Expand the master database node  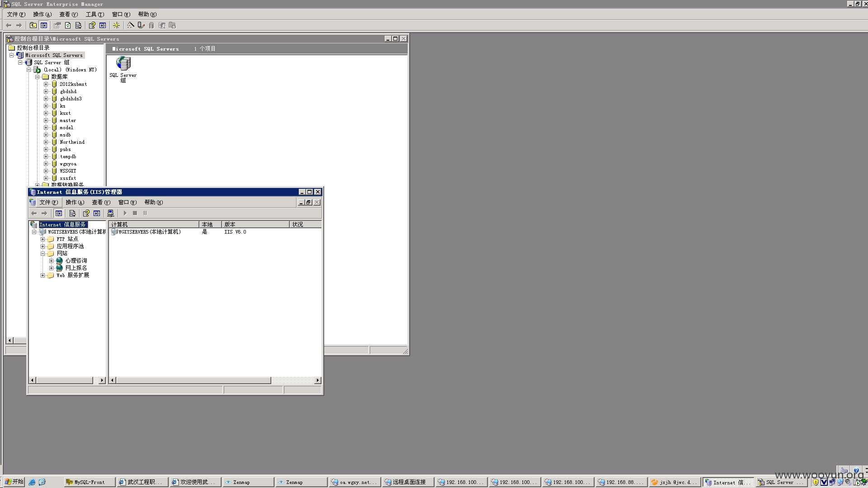coord(46,120)
